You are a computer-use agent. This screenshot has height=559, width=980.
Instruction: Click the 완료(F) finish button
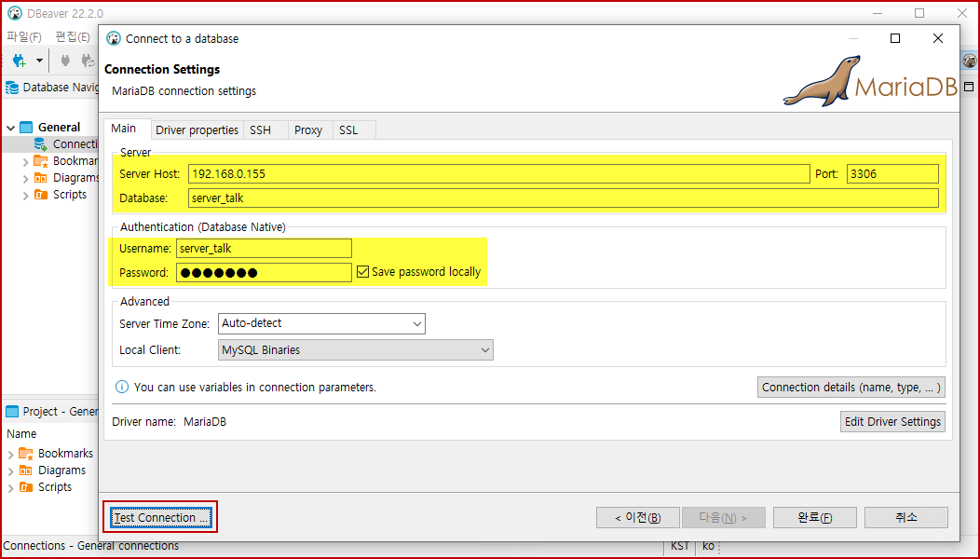(815, 518)
